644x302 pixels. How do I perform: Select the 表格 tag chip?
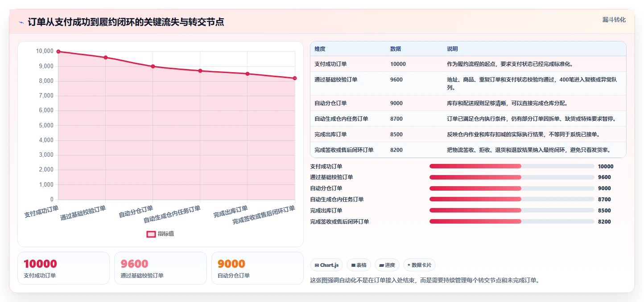click(359, 265)
